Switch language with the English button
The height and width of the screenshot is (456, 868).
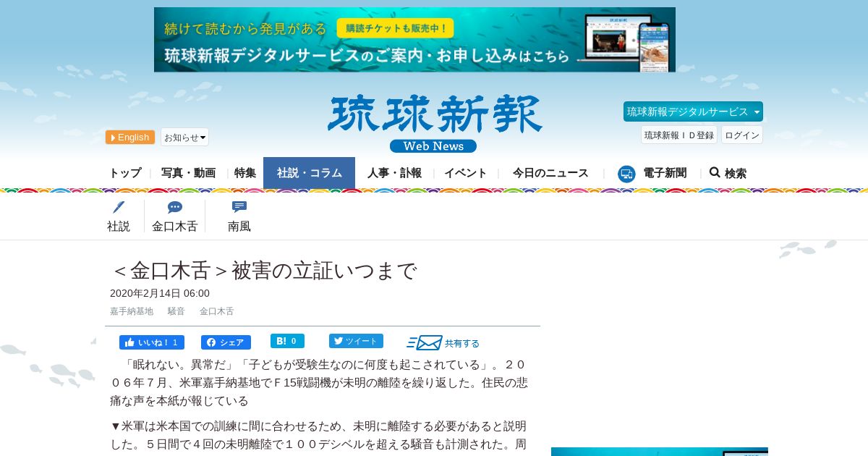pyautogui.click(x=130, y=137)
